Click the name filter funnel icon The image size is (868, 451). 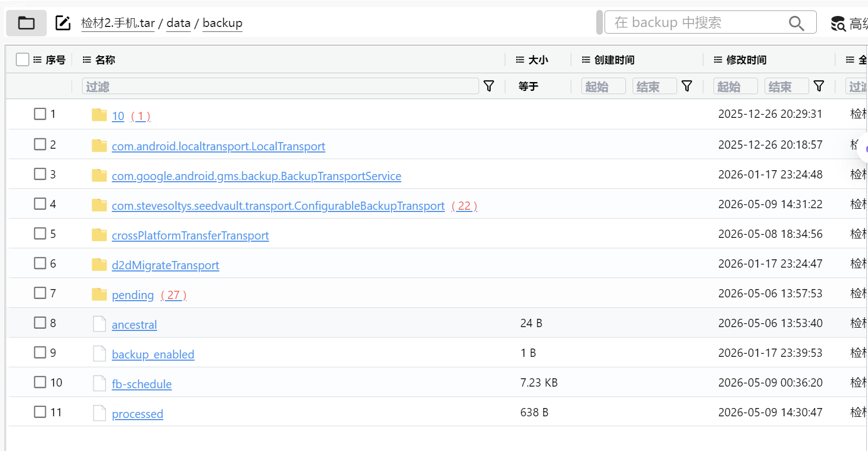click(x=488, y=86)
